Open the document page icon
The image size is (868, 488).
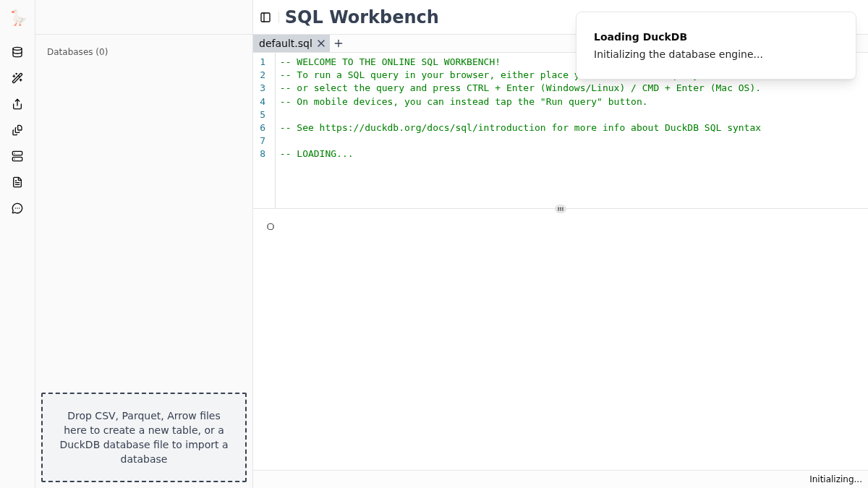[x=17, y=182]
